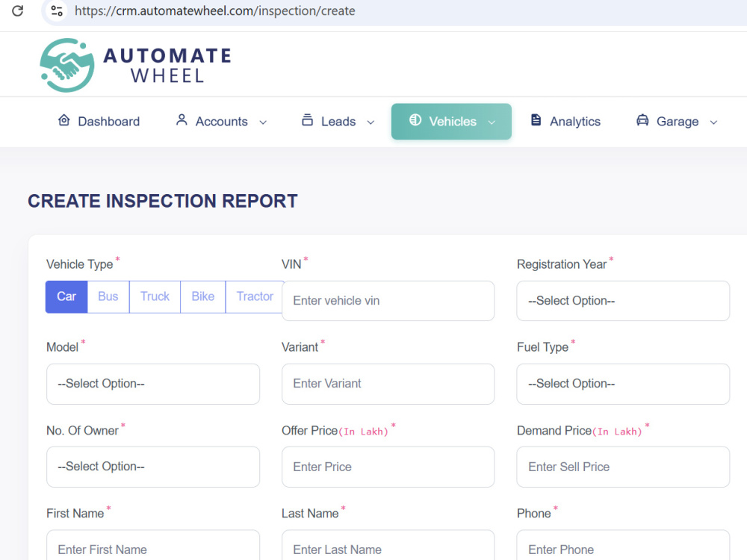Click the Automate Wheel handshake logo

tap(67, 65)
